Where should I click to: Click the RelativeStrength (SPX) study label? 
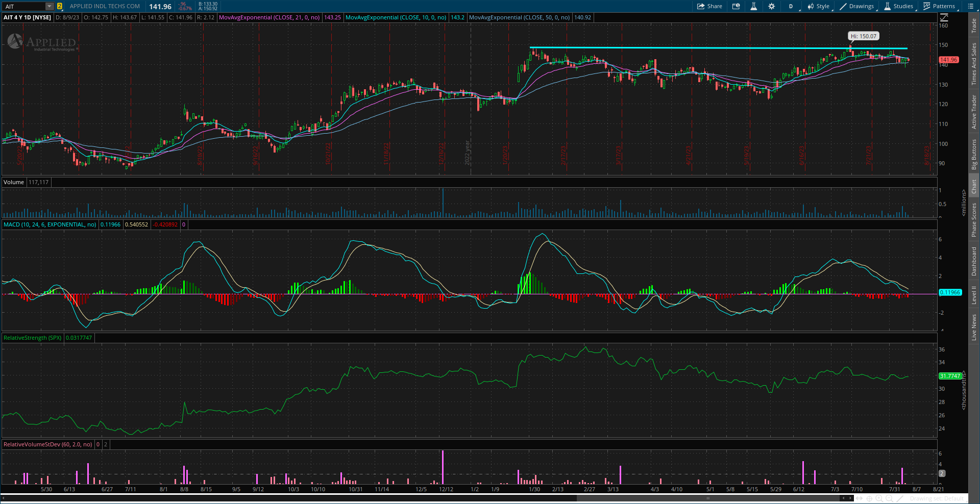point(33,338)
